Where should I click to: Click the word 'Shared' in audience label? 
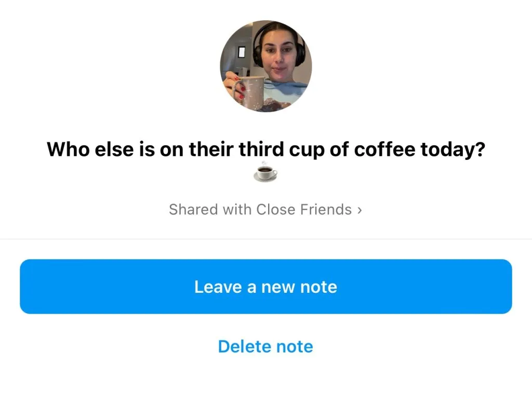tap(194, 209)
